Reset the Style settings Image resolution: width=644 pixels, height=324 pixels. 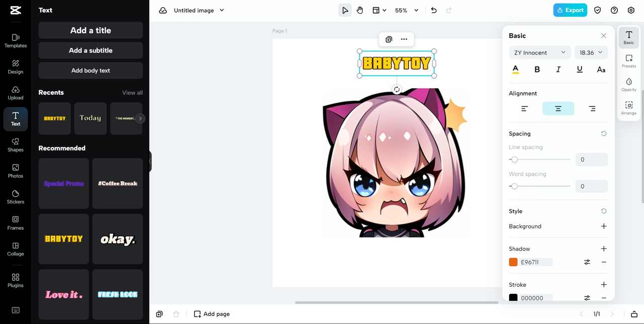click(x=604, y=211)
